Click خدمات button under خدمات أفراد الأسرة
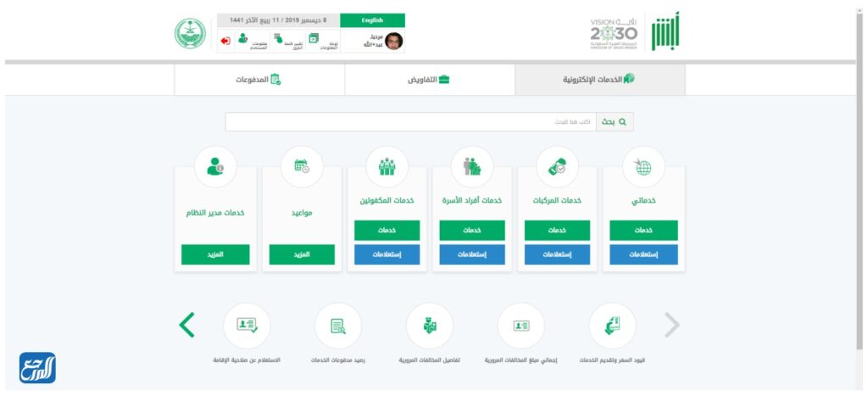Viewport: 868px width, 396px height. pyautogui.click(x=472, y=231)
